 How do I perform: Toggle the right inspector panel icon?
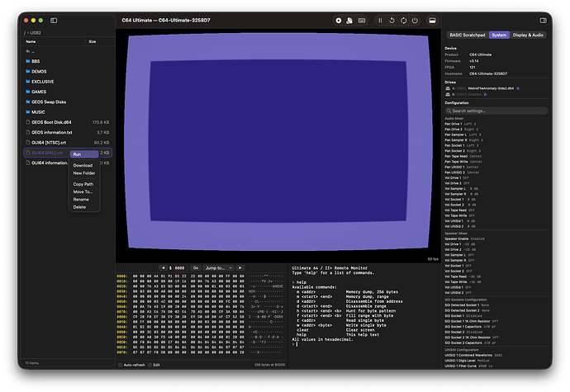[543, 21]
